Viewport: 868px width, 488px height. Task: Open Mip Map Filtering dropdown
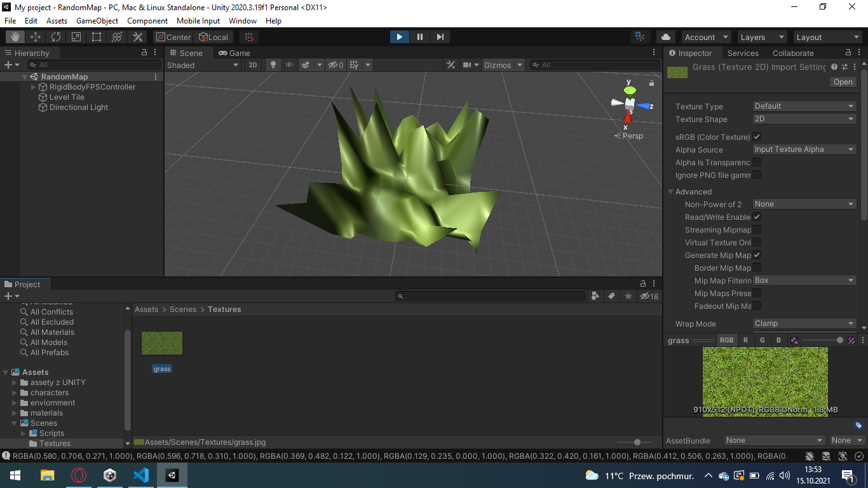pyautogui.click(x=804, y=280)
